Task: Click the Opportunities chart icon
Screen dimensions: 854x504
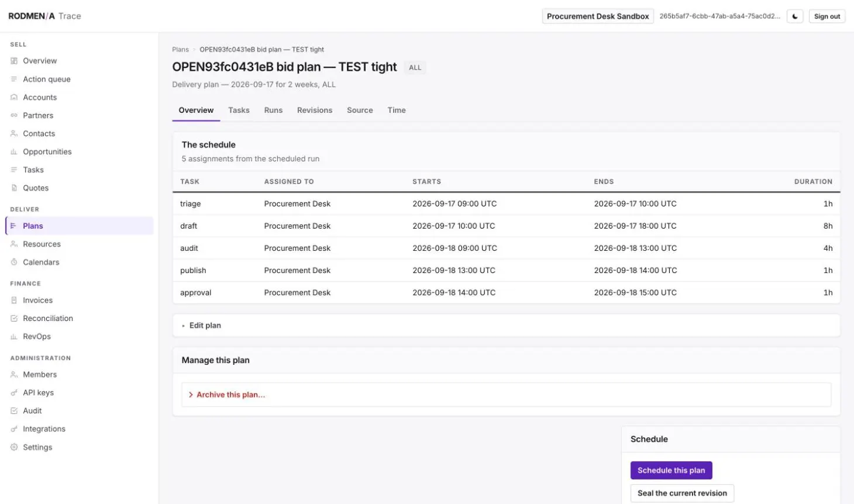Action: [14, 151]
